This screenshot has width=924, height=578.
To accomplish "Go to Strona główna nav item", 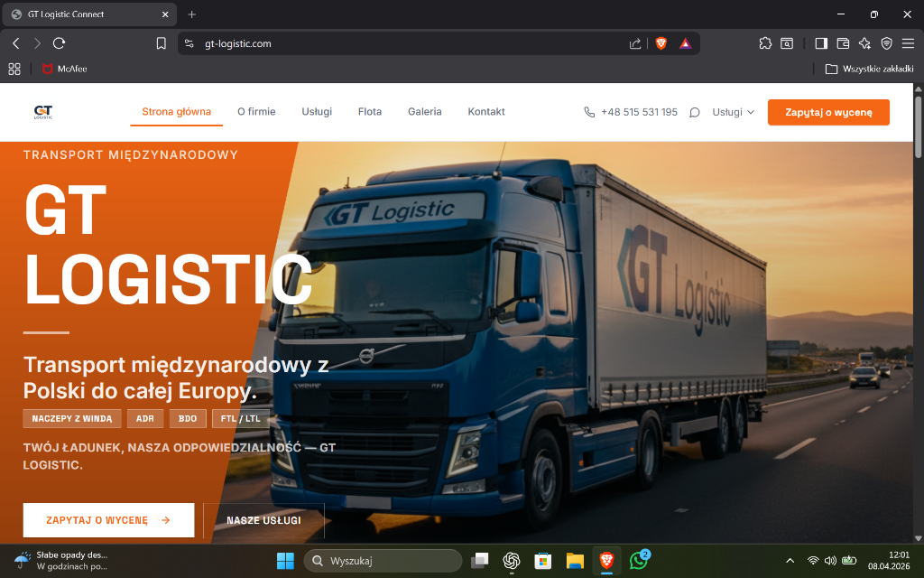I will pyautogui.click(x=176, y=111).
